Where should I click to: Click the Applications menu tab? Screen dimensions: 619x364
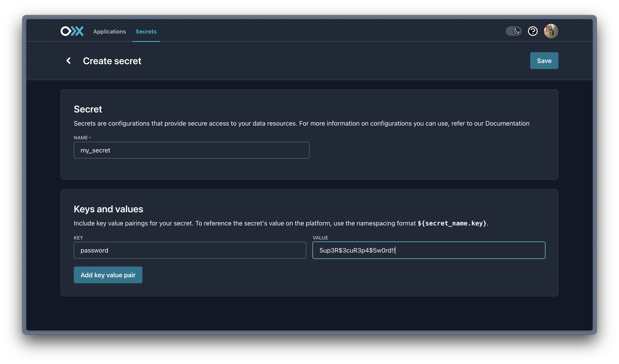click(109, 31)
